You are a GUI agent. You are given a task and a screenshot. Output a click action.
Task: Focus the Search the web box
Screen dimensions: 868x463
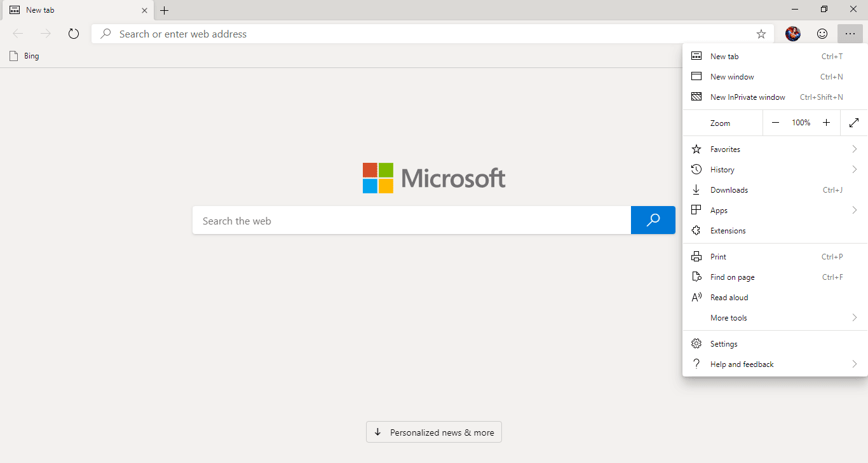coord(412,220)
